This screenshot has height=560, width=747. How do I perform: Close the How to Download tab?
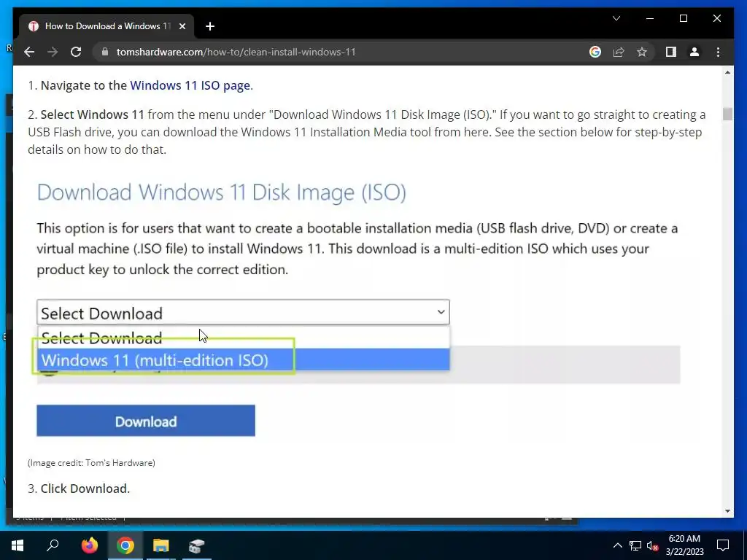click(182, 26)
